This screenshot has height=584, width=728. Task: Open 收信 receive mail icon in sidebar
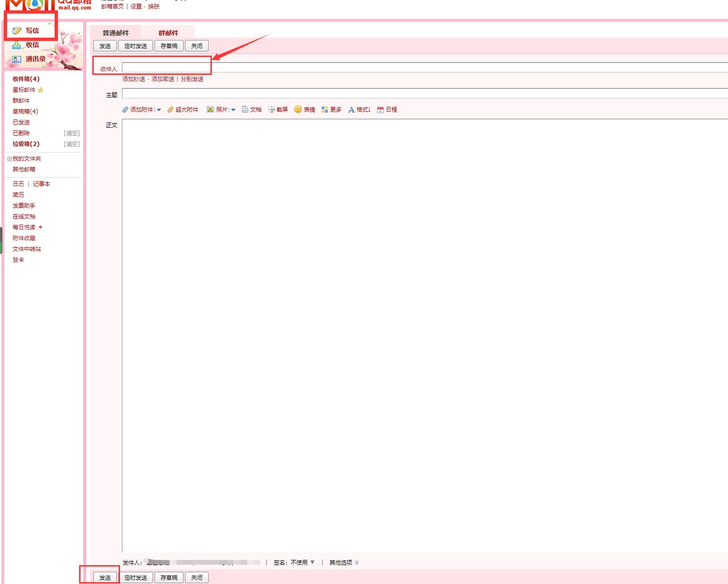pyautogui.click(x=17, y=45)
